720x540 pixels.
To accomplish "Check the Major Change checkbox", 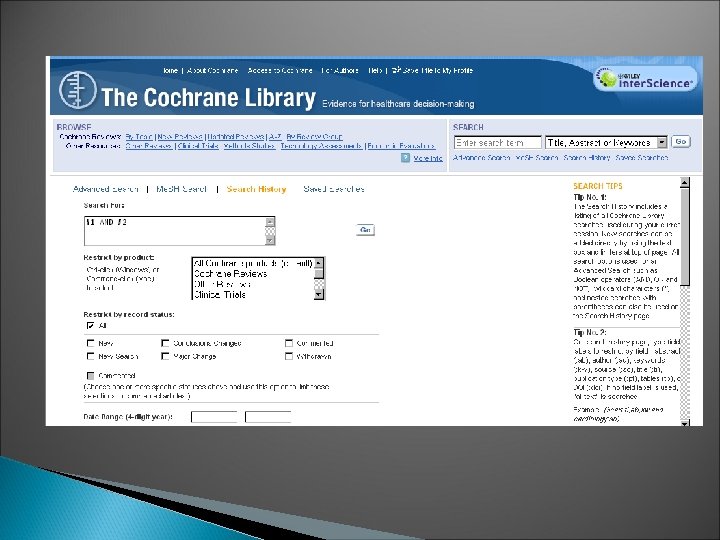I will pyautogui.click(x=165, y=356).
